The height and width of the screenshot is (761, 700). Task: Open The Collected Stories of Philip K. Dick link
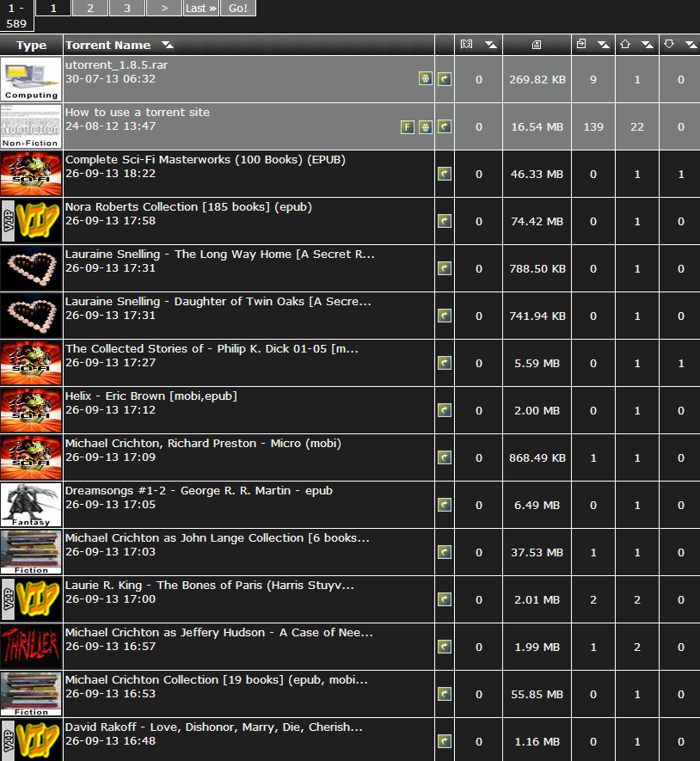click(212, 349)
